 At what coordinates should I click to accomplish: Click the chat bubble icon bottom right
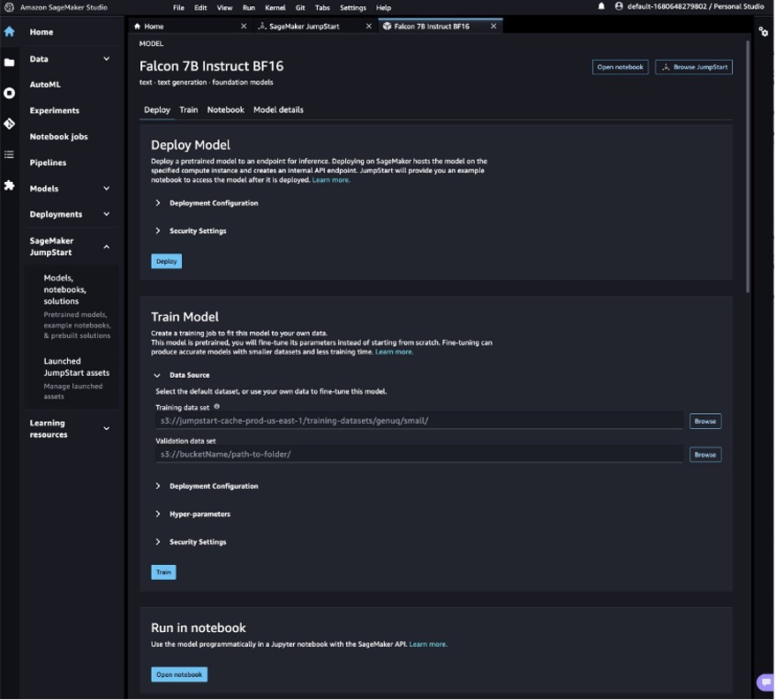[x=765, y=682]
